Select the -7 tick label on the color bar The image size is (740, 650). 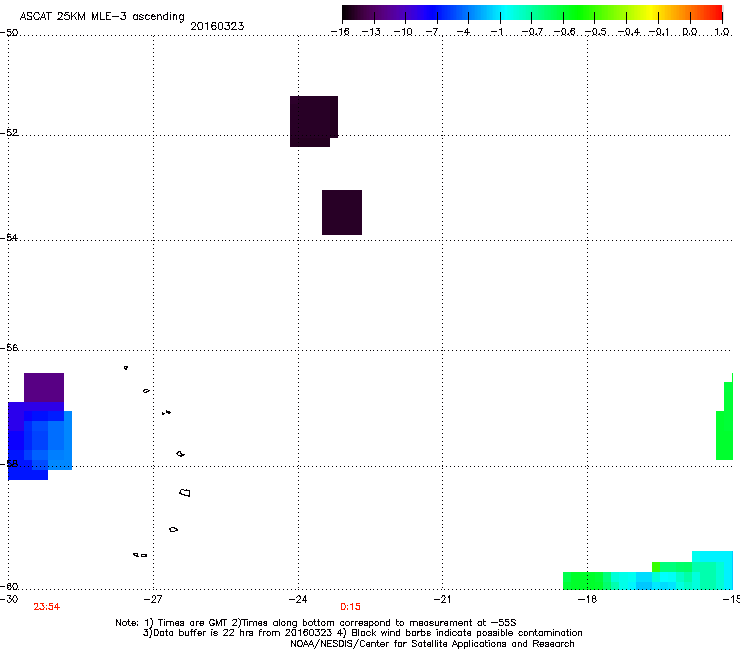click(432, 32)
